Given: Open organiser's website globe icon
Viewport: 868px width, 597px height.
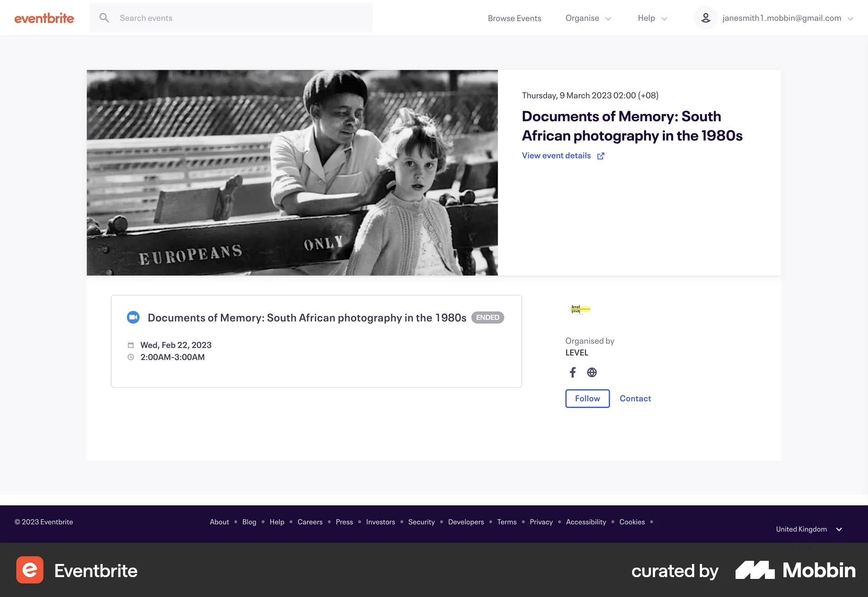Looking at the screenshot, I should (x=592, y=372).
